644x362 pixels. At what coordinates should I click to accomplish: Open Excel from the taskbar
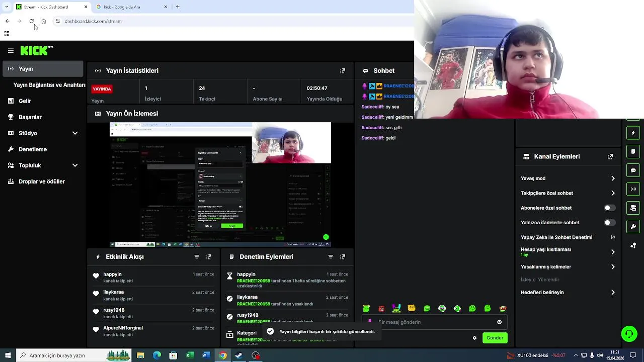point(190,355)
